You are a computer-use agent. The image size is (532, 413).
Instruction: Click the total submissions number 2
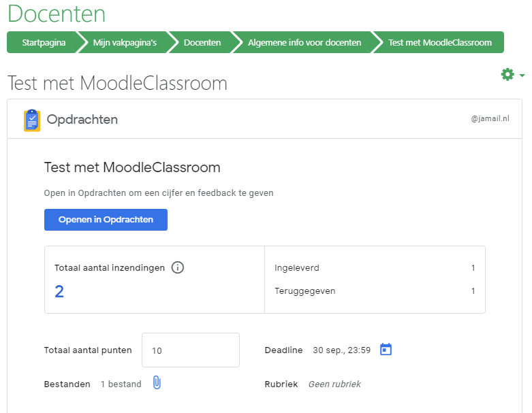[x=59, y=291]
